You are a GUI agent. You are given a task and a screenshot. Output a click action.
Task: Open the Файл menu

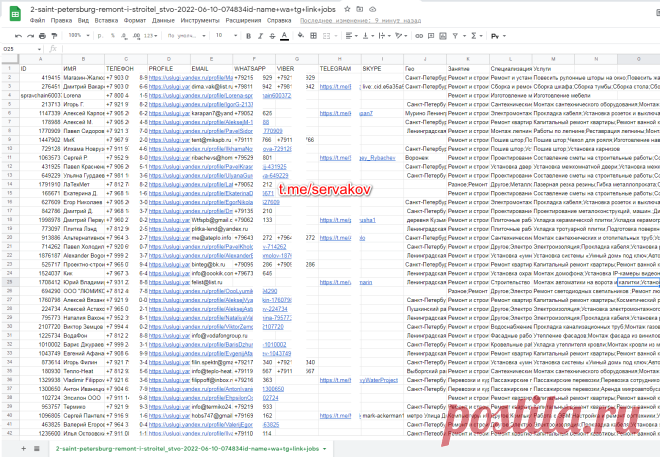coord(37,20)
